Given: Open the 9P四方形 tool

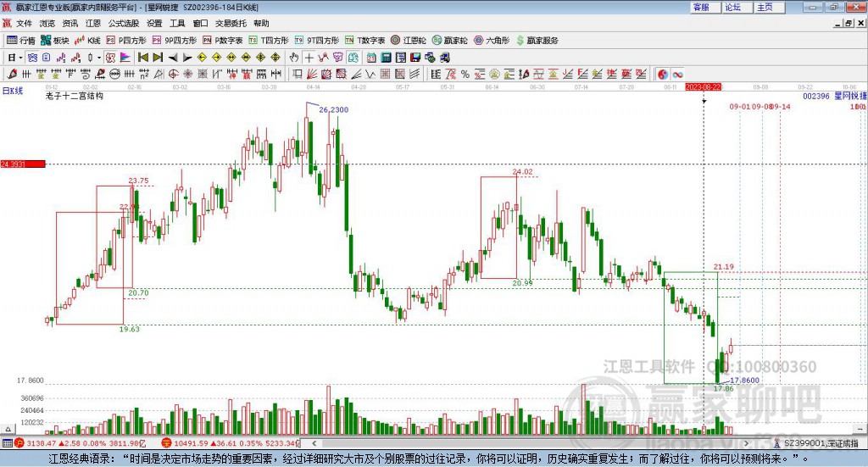Looking at the screenshot, I should 175,41.
